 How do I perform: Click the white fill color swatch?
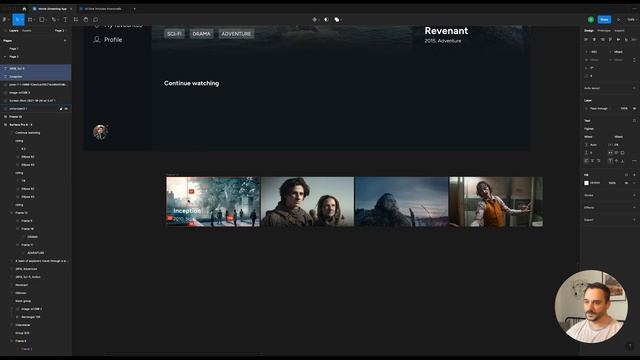point(586,183)
